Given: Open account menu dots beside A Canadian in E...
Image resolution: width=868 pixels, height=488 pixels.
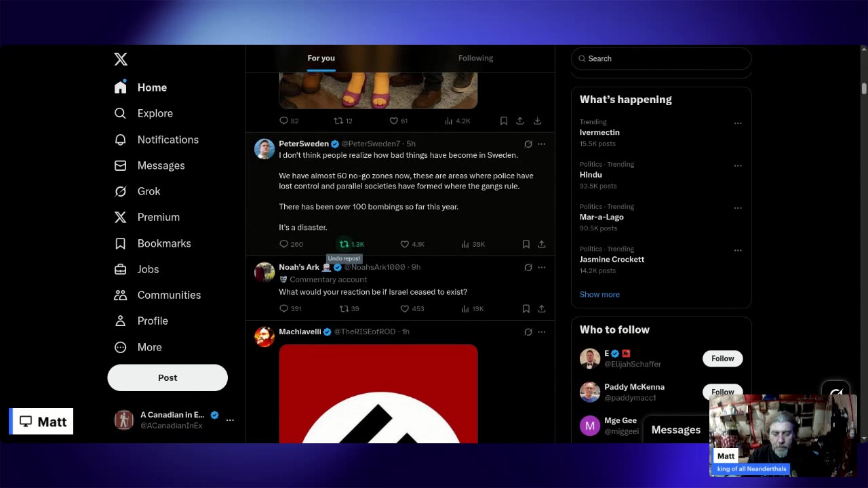Looking at the screenshot, I should coord(230,420).
